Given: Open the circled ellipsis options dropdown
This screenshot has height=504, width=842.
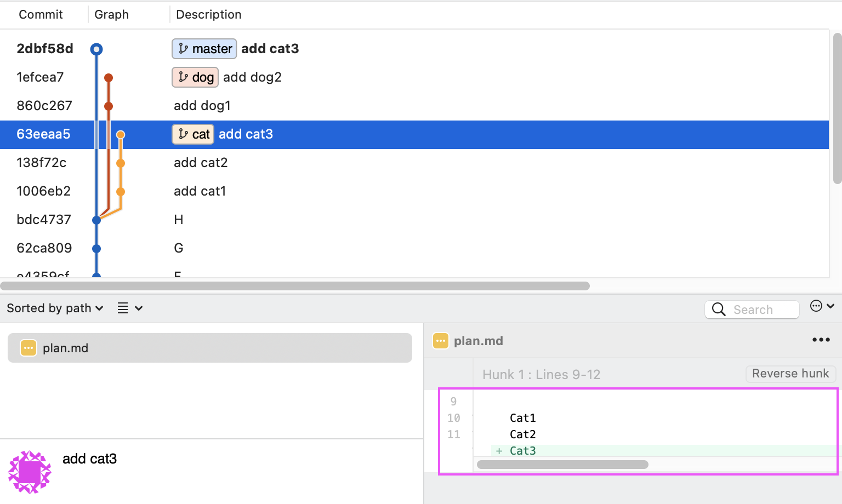Looking at the screenshot, I should [x=822, y=306].
